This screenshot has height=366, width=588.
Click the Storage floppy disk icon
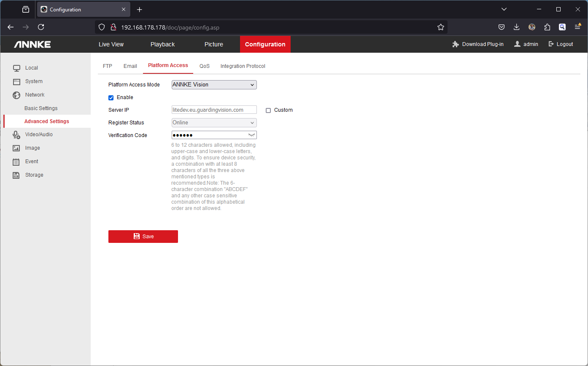(16, 175)
